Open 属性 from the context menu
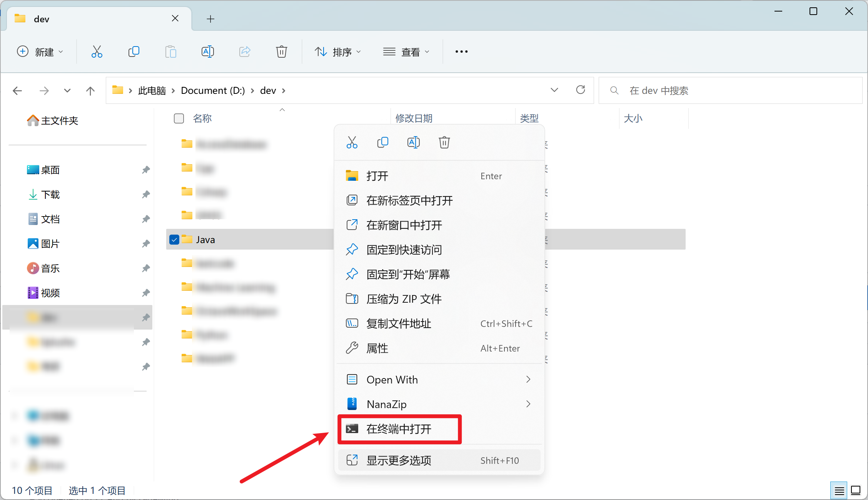The width and height of the screenshot is (868, 500). click(x=439, y=348)
